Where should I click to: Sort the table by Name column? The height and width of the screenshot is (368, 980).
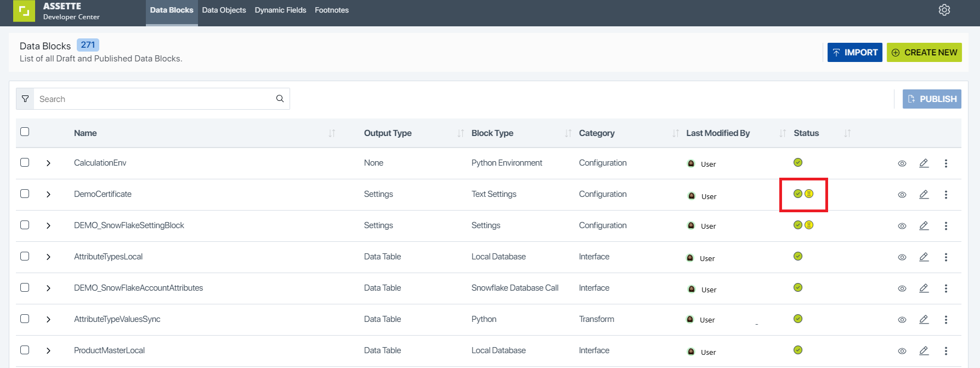point(332,133)
